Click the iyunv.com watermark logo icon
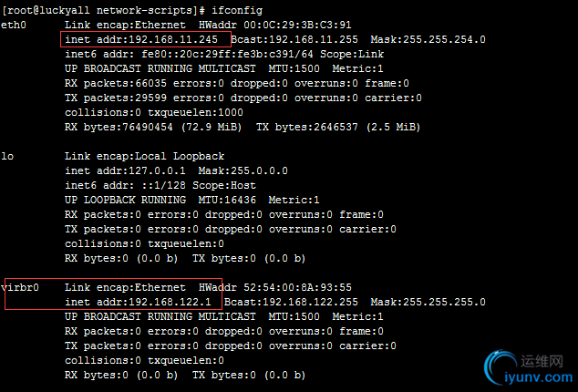 click(x=501, y=366)
